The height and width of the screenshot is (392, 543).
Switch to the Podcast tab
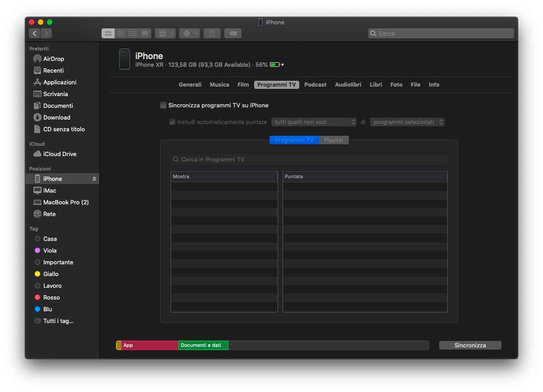(315, 84)
